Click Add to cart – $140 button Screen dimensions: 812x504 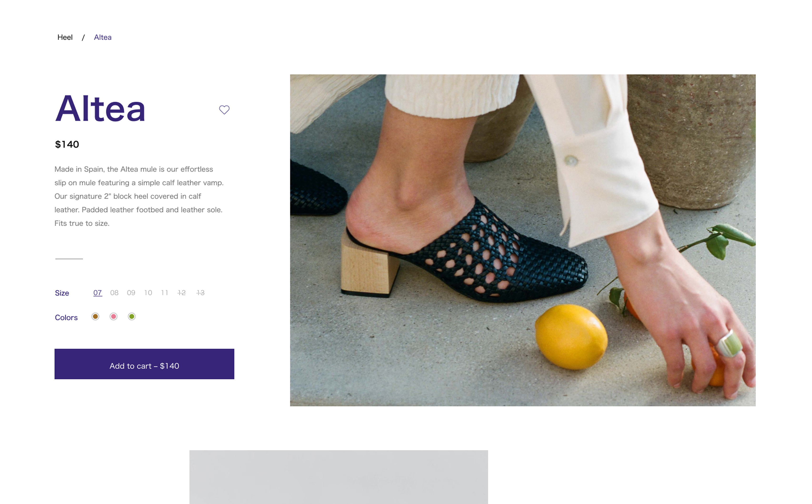[x=144, y=364]
